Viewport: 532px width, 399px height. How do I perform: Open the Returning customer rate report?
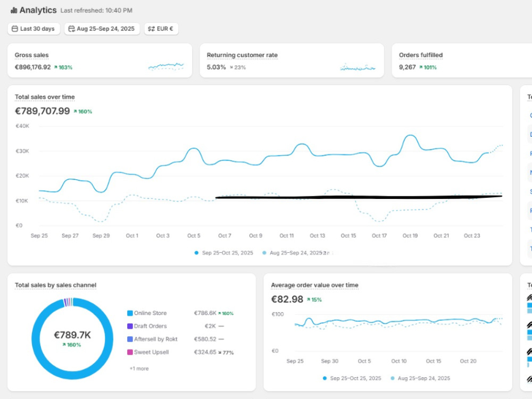click(242, 55)
